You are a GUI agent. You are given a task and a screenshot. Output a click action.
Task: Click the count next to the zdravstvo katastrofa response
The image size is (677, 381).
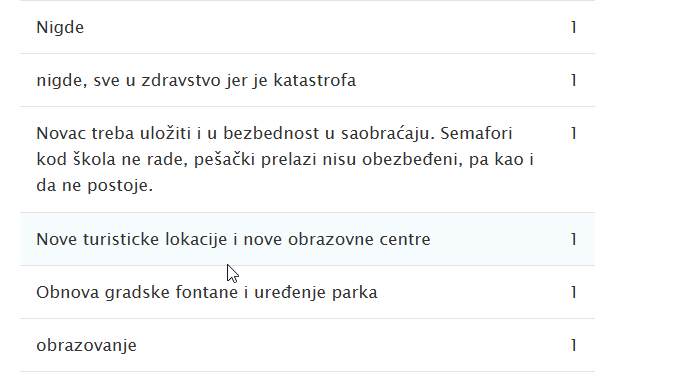(574, 80)
